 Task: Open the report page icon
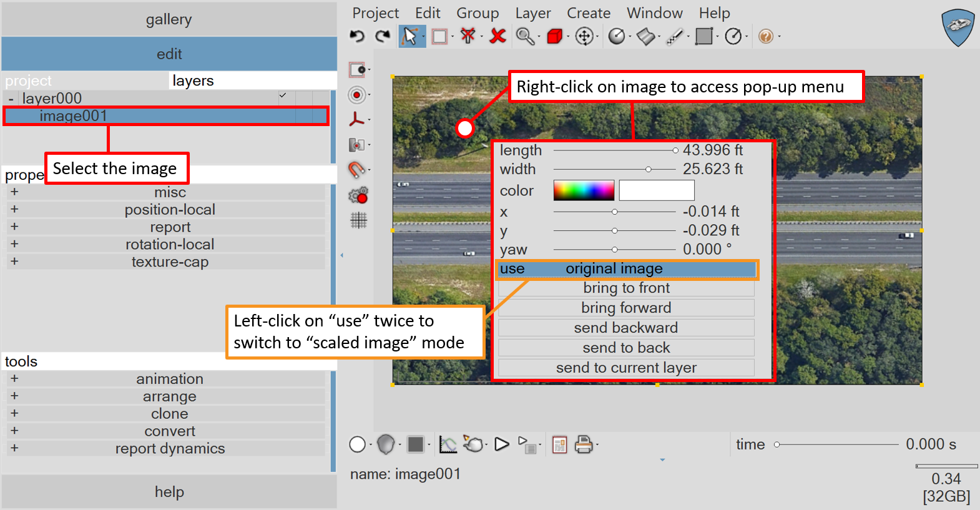[560, 444]
